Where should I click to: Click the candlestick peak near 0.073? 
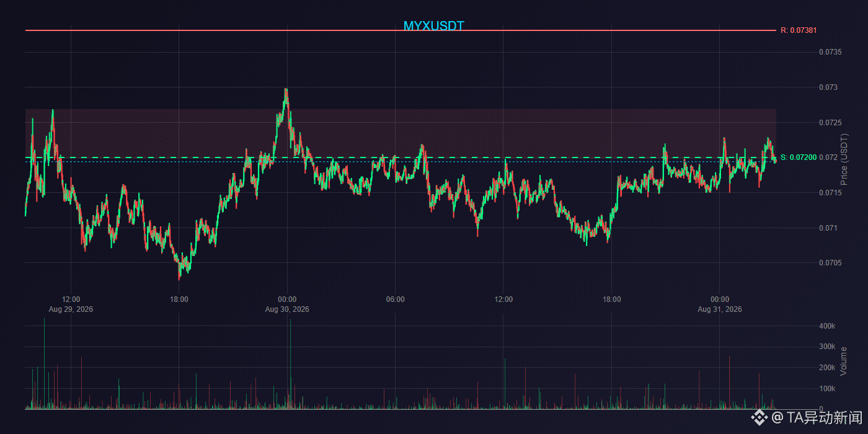click(x=286, y=90)
